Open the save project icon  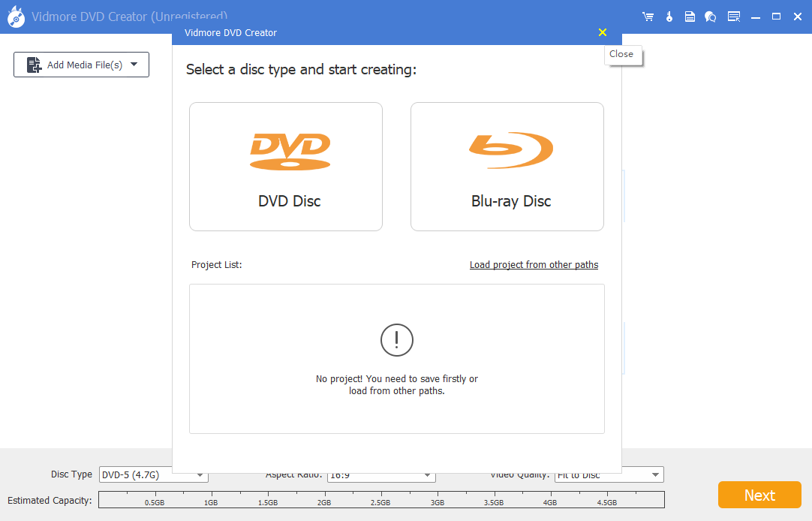click(690, 16)
